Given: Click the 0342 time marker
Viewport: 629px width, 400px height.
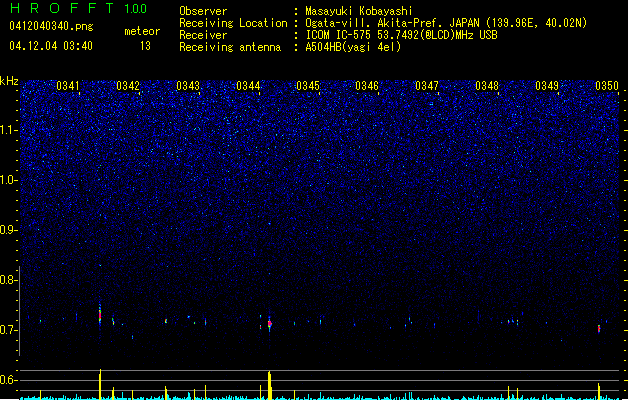Looking at the screenshot, I should (128, 86).
